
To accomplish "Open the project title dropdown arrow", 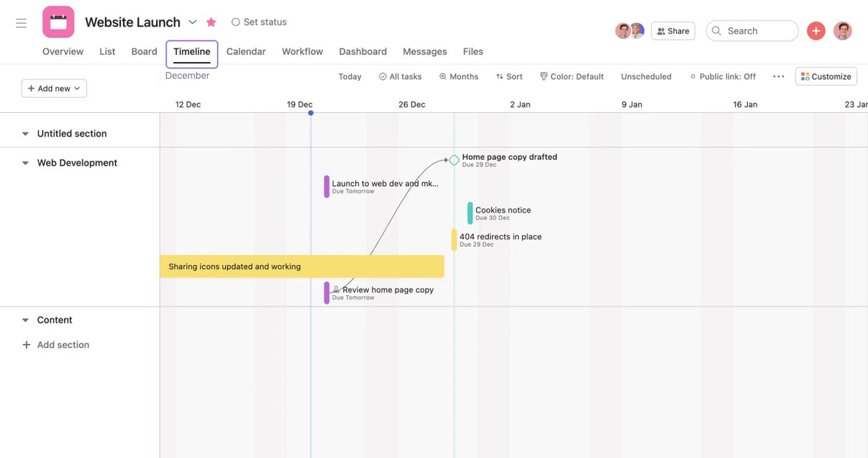I will (192, 22).
